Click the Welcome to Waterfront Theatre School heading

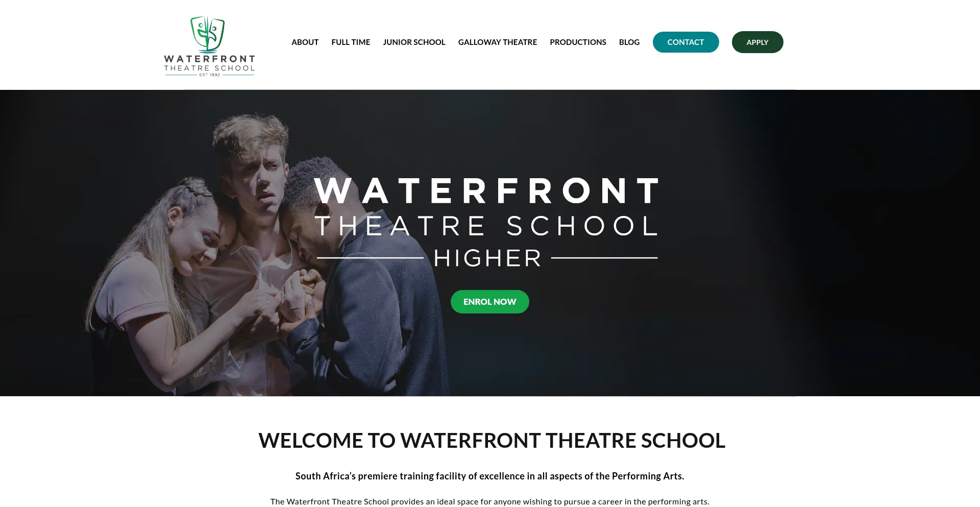[492, 441]
